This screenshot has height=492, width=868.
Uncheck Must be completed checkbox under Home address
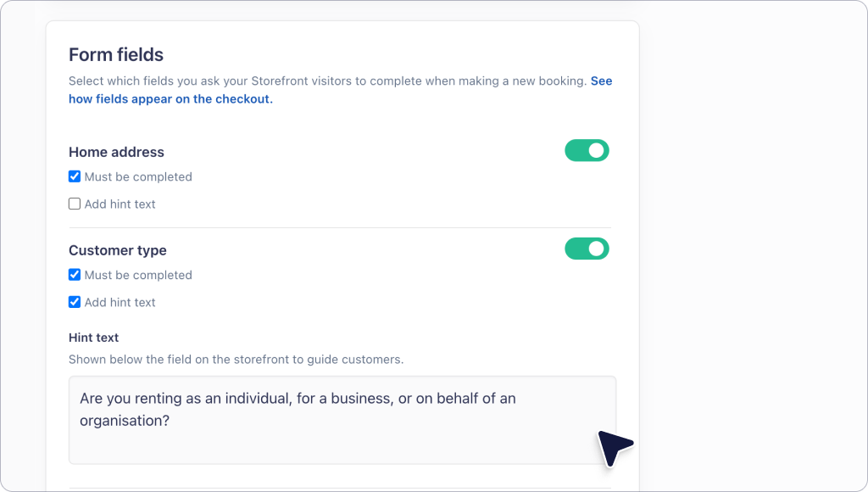click(75, 176)
